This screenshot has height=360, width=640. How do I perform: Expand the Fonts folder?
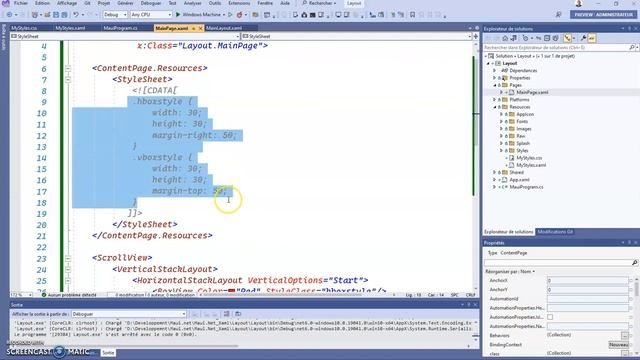pos(502,121)
